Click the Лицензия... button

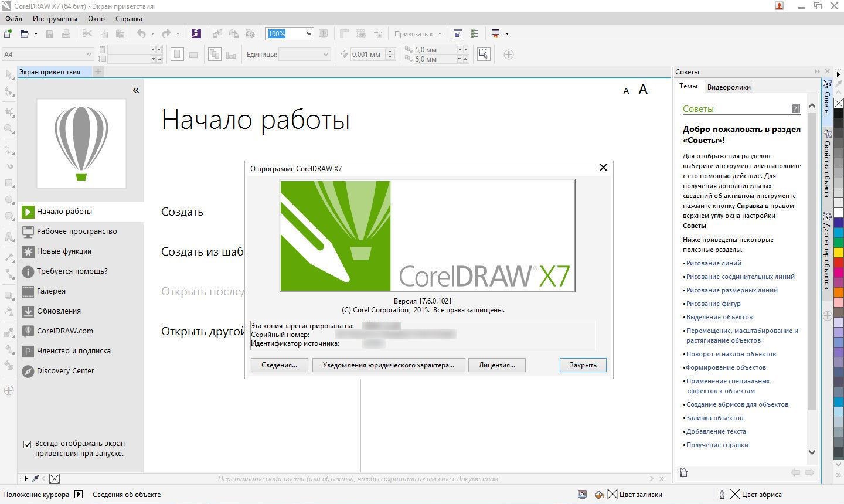[x=496, y=365]
